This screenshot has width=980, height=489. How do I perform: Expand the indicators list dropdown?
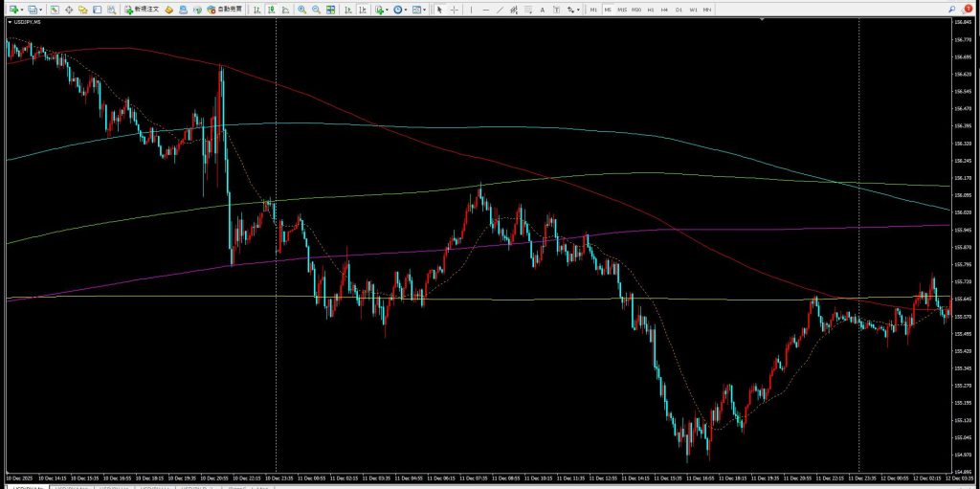pyautogui.click(x=389, y=10)
